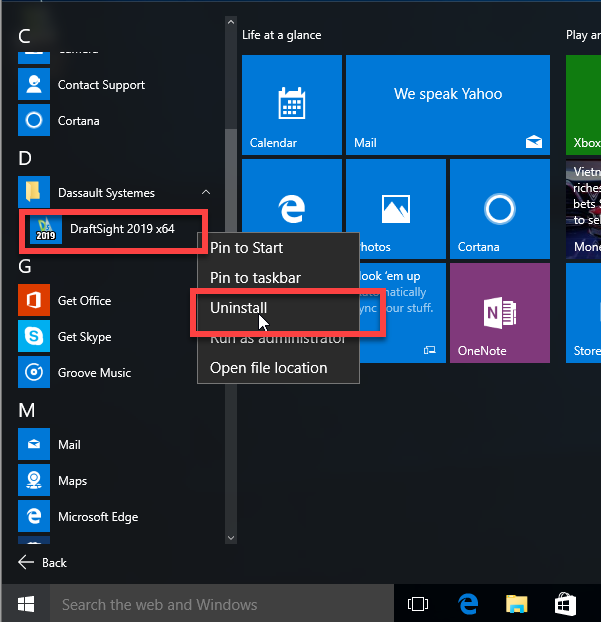601x622 pixels.
Task: Click the letter M section header
Action: tap(27, 410)
